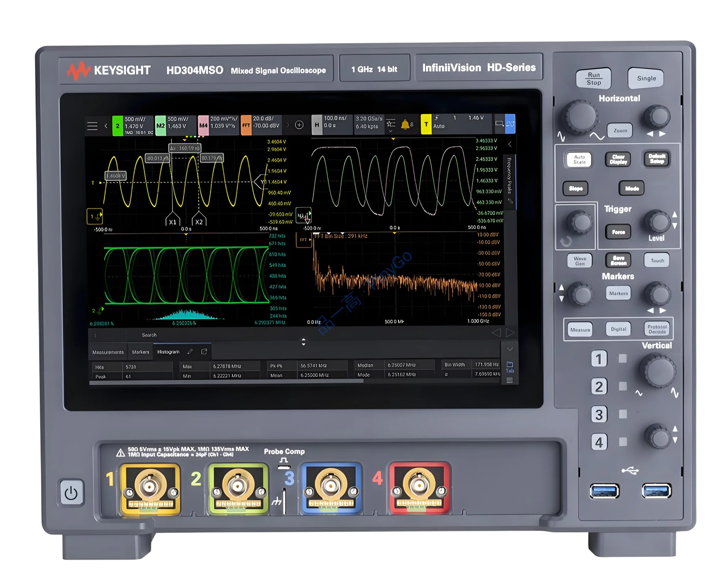The height and width of the screenshot is (583, 728).
Task: Open list view icon below Tab
Action: pos(510,380)
